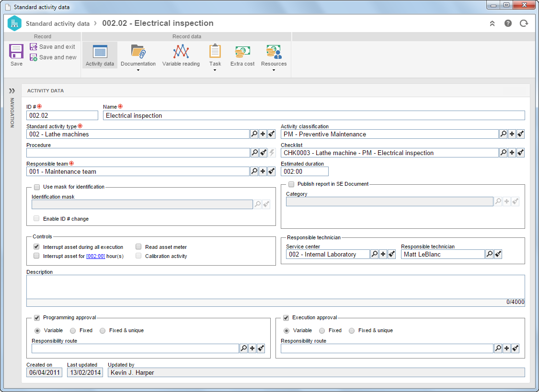The width and height of the screenshot is (539, 392).
Task: Click the [002:00] hours link
Action: click(x=95, y=256)
